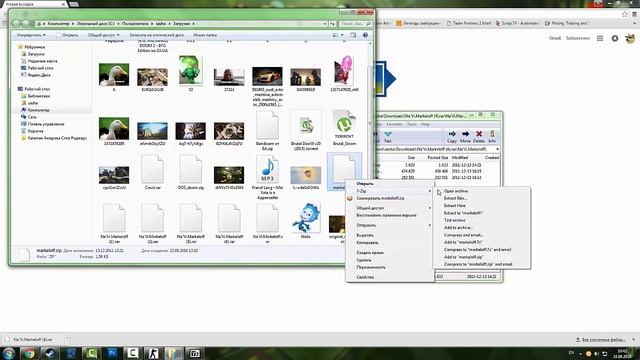Open Упорядочить dropdown in Explorer toolbar

[x=31, y=35]
